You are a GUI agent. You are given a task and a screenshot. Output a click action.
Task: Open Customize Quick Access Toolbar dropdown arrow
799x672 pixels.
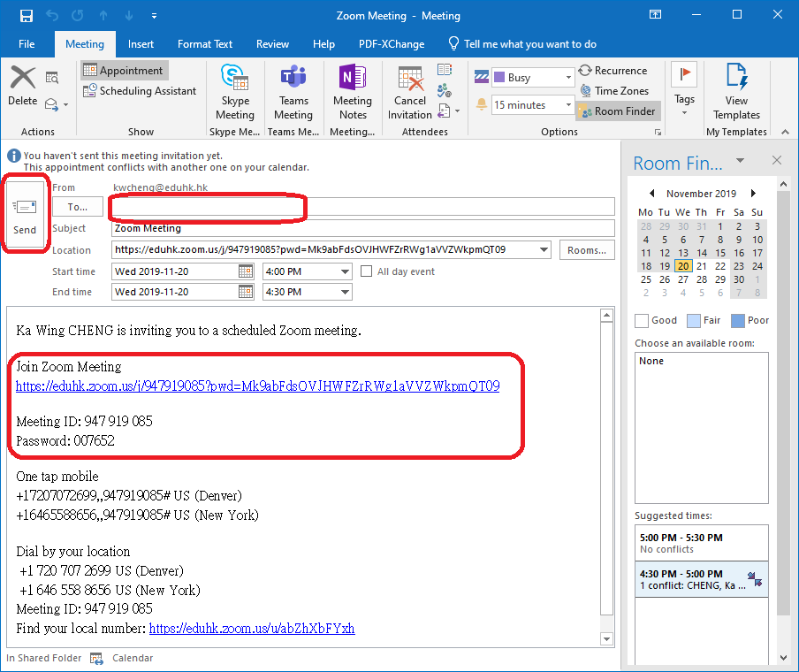click(154, 16)
